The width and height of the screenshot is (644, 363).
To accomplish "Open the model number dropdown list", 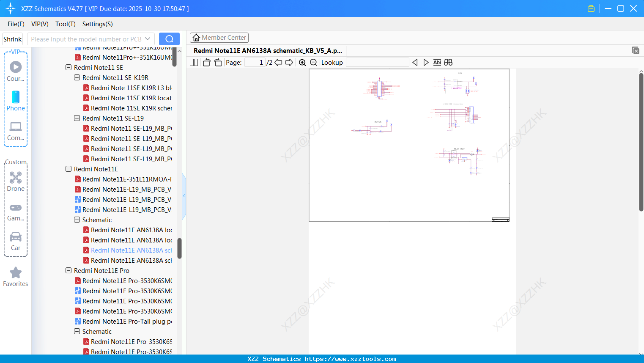I will (147, 38).
